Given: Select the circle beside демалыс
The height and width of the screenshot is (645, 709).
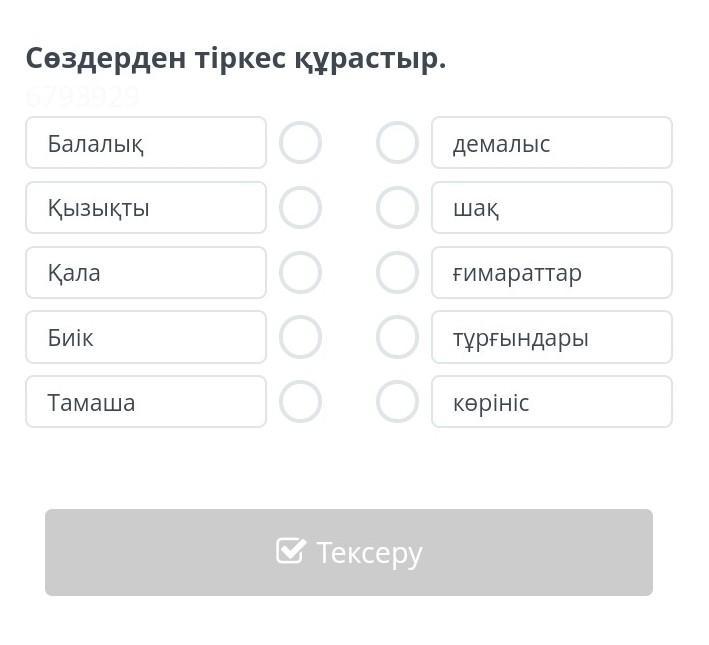Looking at the screenshot, I should coord(397,143).
